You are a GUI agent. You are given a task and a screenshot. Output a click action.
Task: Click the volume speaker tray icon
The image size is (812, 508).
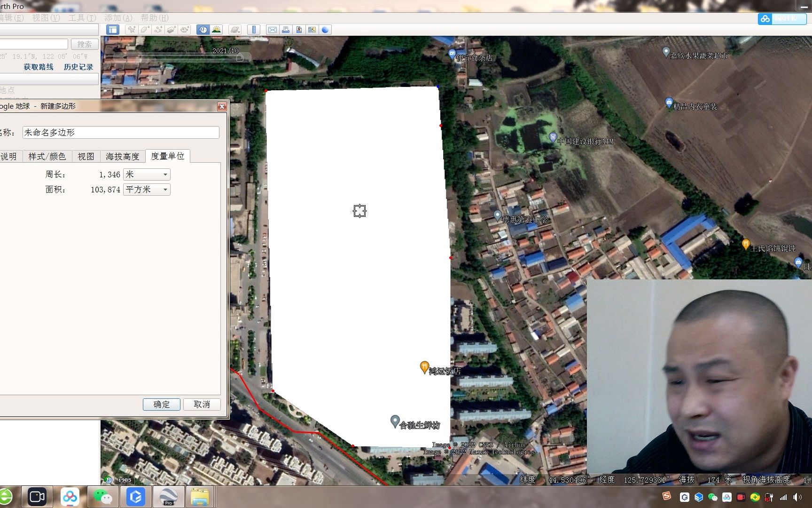[797, 497]
